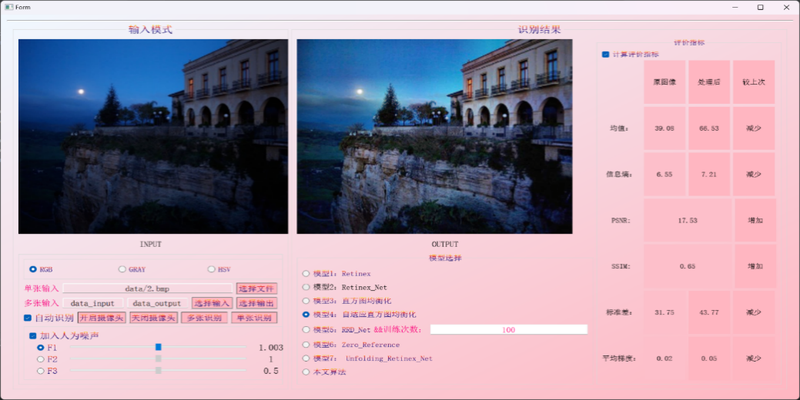
Task: Click the standard deviation 31.75 cell
Action: point(665,312)
